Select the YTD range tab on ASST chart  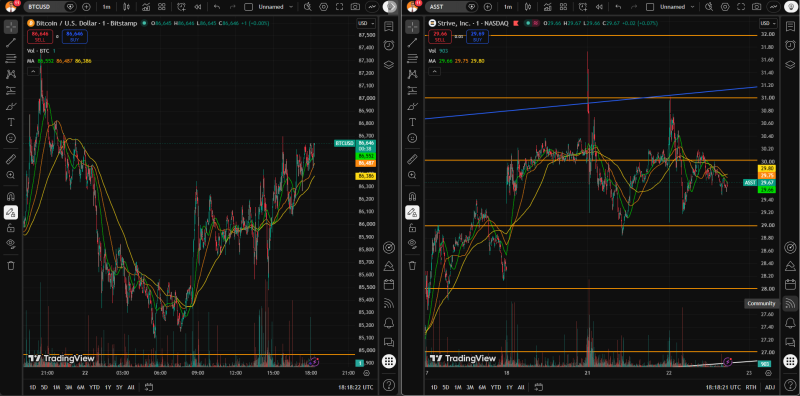(495, 387)
